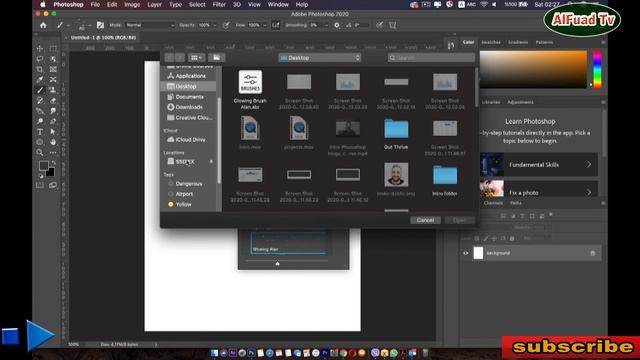Viewport: 640px width, 360px height.
Task: Open the Edit Toolbar three-dots icon
Action: click(x=53, y=153)
